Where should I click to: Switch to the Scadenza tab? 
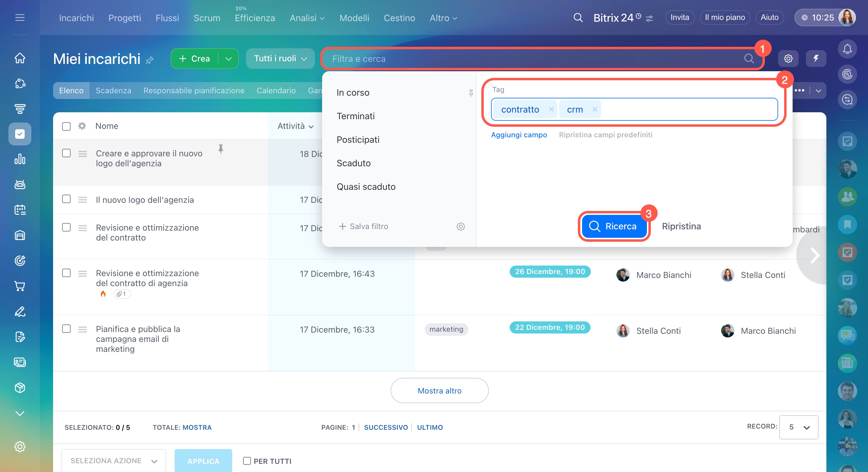pyautogui.click(x=113, y=90)
